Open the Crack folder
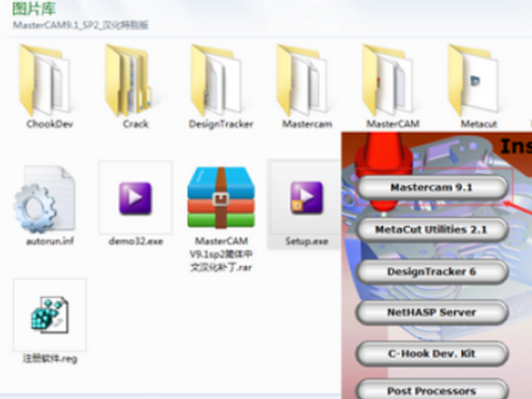532x399 pixels. 129,80
